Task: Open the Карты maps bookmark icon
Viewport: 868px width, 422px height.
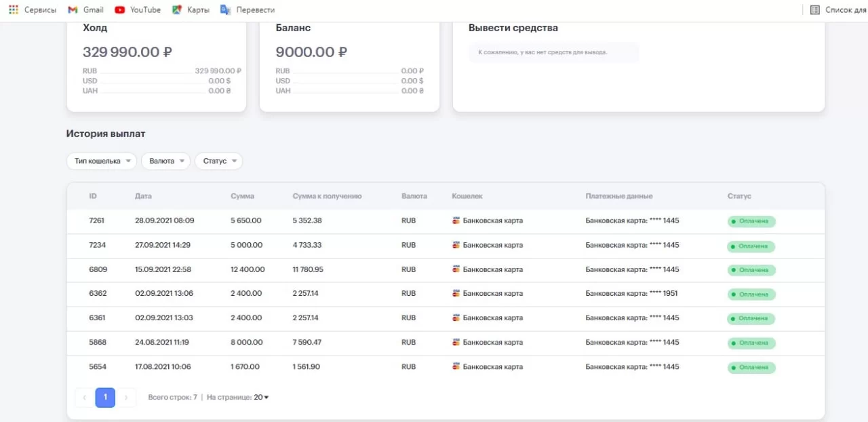Action: click(177, 9)
